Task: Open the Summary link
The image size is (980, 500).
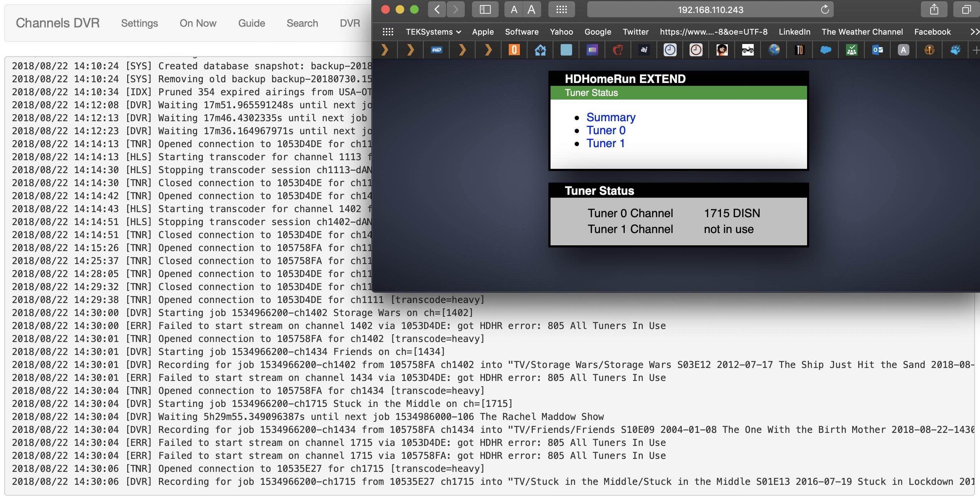Action: 611,117
